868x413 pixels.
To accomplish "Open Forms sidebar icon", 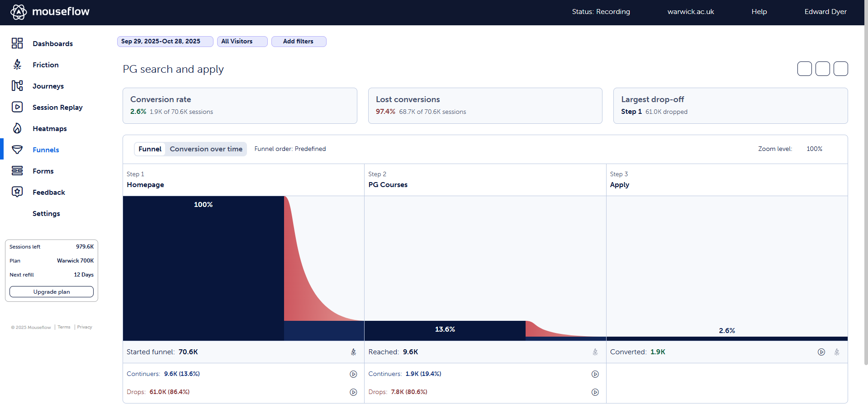I will (17, 171).
